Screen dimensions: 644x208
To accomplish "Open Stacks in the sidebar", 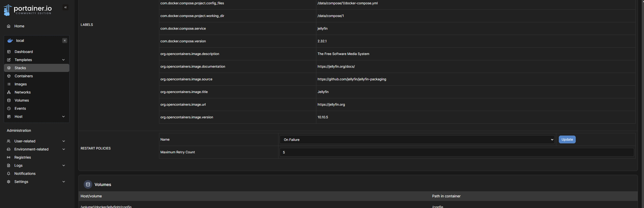I will [x=20, y=68].
